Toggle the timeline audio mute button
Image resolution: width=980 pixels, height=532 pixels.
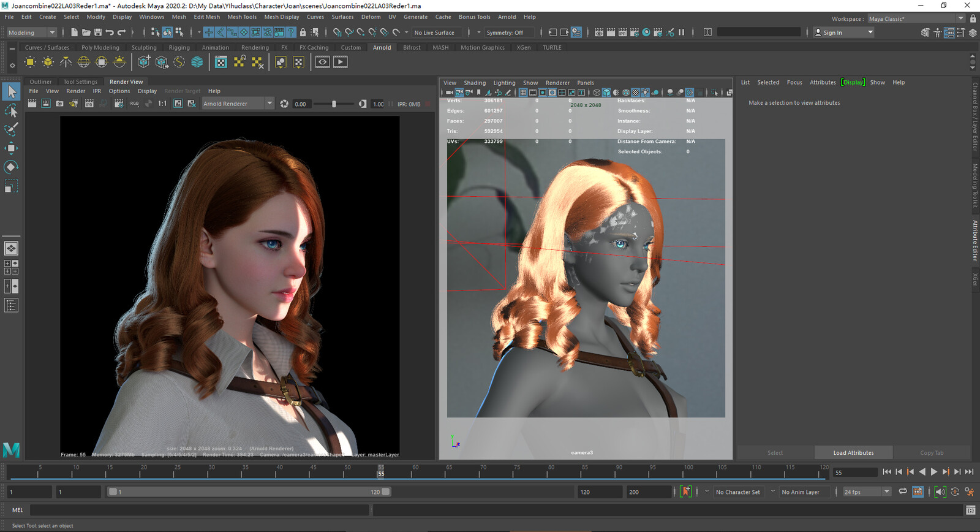(x=940, y=492)
